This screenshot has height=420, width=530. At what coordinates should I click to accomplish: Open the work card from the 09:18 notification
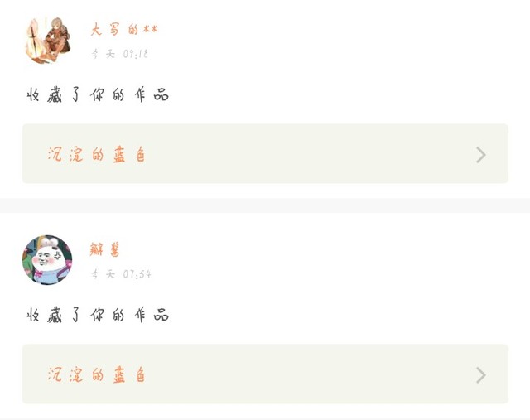(x=265, y=153)
